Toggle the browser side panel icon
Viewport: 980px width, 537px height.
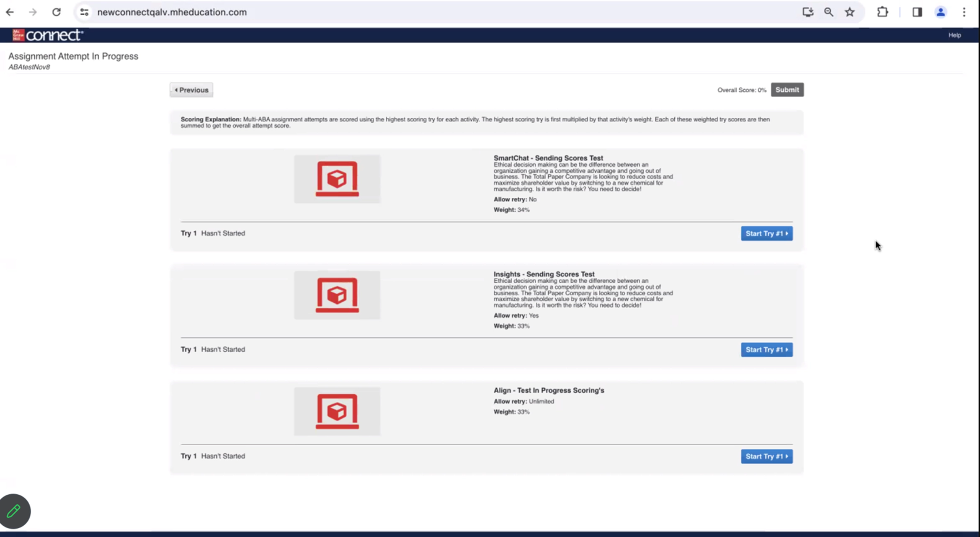[917, 12]
